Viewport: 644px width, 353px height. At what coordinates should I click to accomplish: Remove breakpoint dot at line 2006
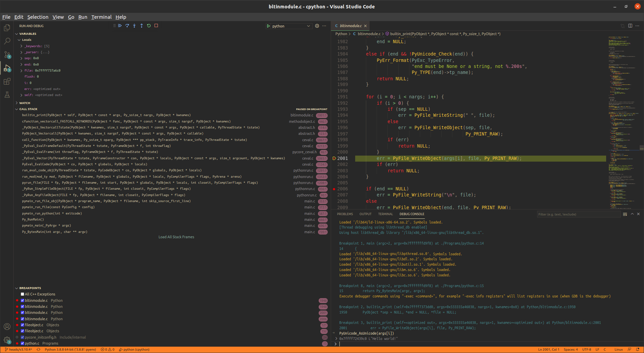coord(334,189)
